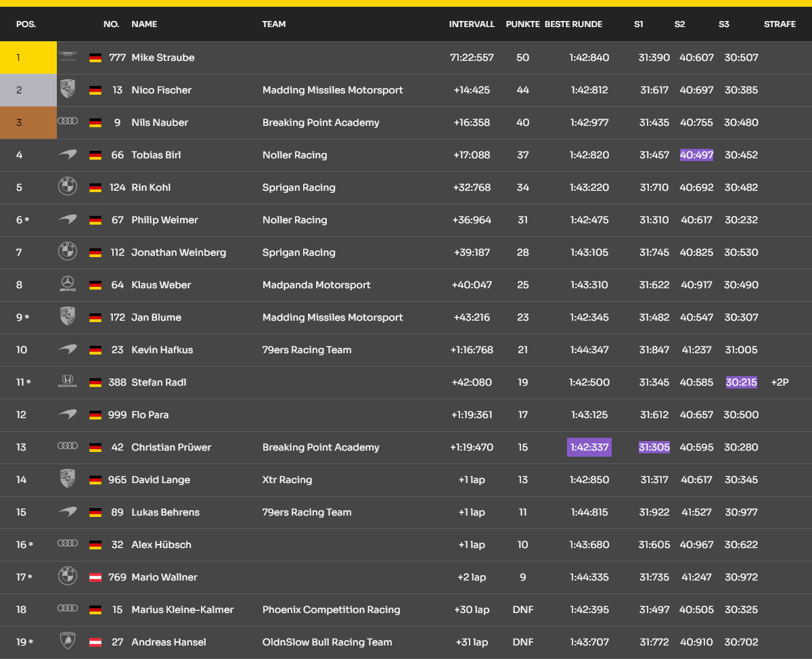
Task: Click the INTERVALL column header
Action: click(x=472, y=24)
